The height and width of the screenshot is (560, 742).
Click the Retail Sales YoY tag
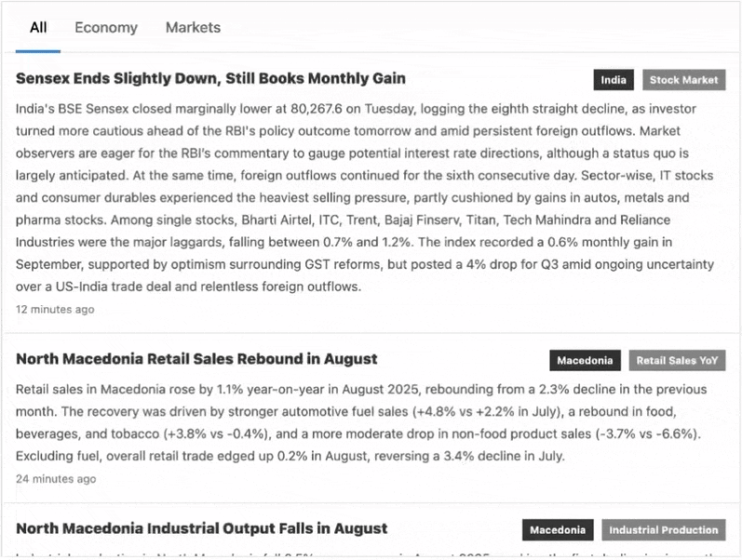pos(677,361)
